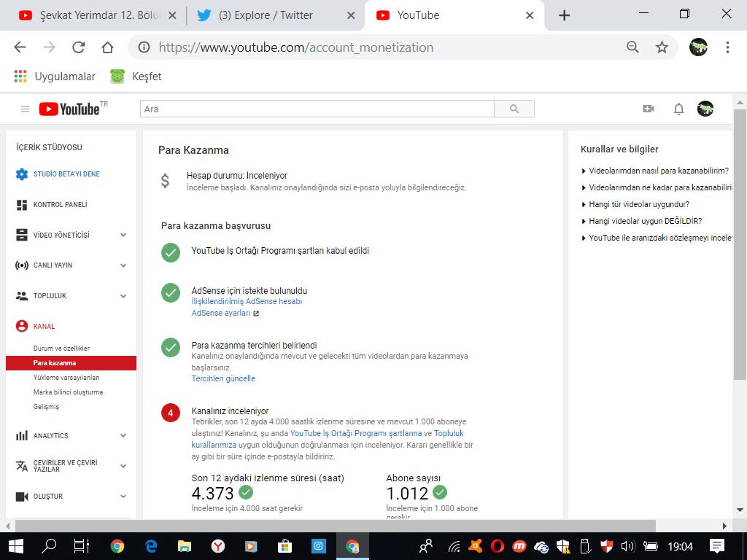Click the Oluştur camera icon
Image resolution: width=747 pixels, height=560 pixels.
tap(22, 497)
